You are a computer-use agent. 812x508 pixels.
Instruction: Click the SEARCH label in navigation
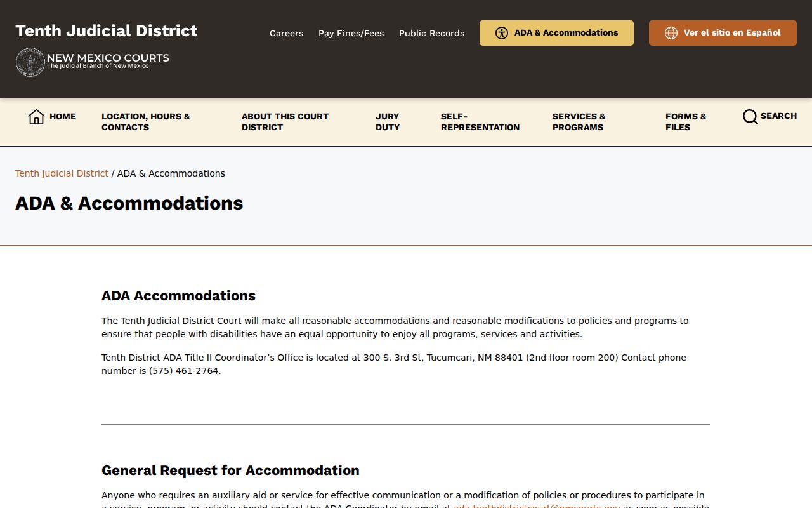[778, 116]
